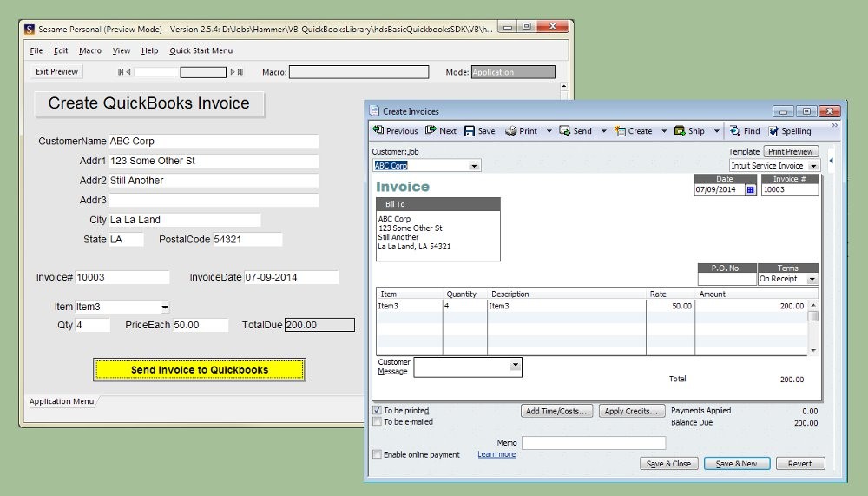Open the Send dropdown arrow
868x496 pixels.
coord(604,131)
